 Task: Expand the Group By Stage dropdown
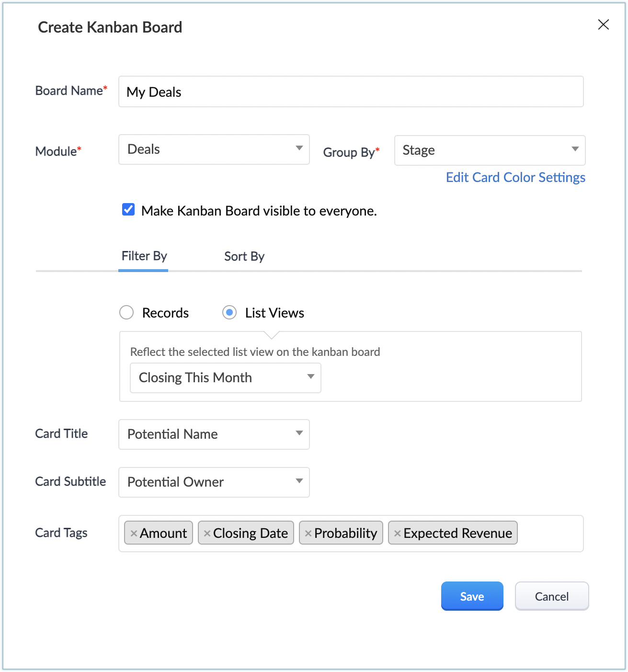[x=489, y=150]
